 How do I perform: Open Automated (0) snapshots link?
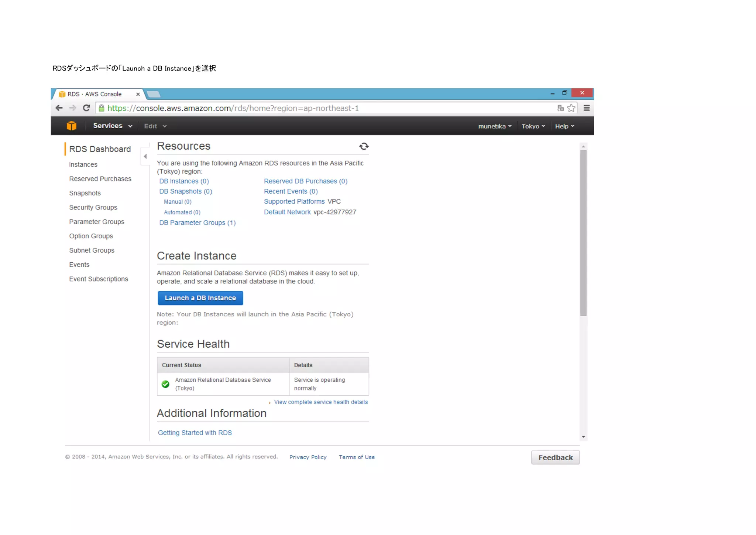point(182,212)
